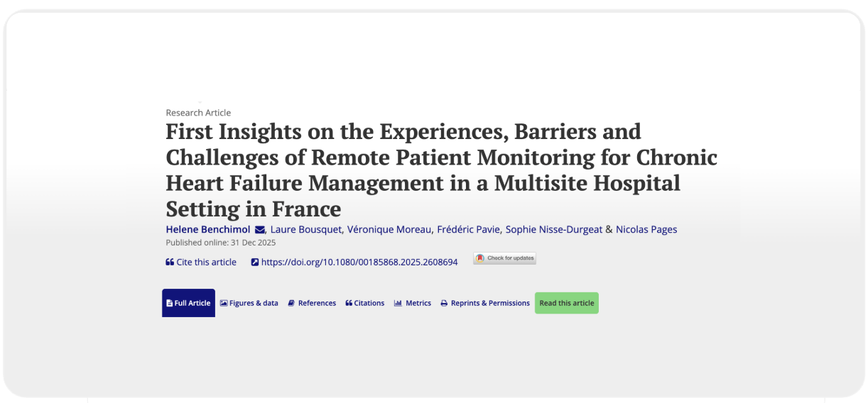The image size is (868, 403).
Task: Click the external-link icon before the DOI
Action: (255, 263)
